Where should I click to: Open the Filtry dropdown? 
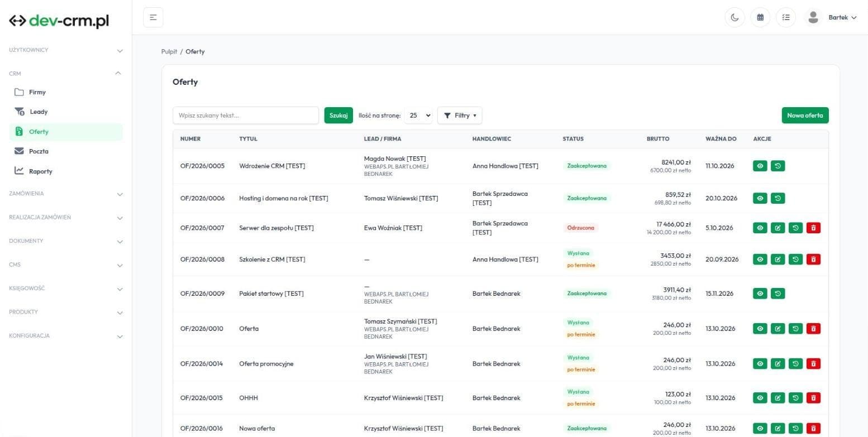pos(460,116)
